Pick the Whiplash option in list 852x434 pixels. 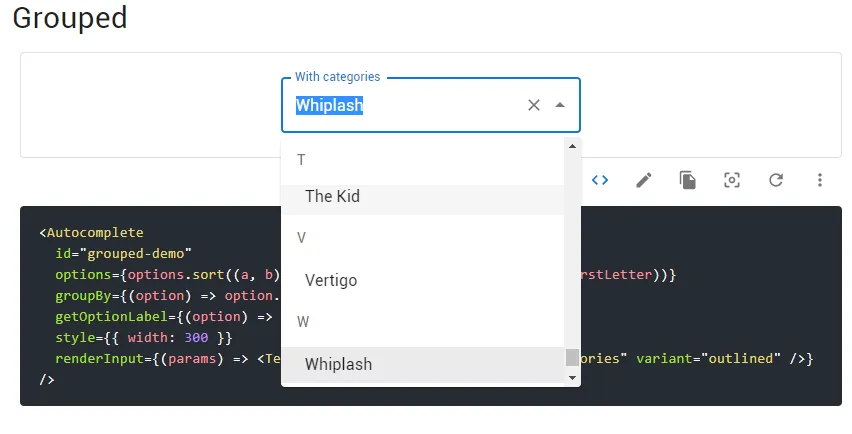pos(338,365)
